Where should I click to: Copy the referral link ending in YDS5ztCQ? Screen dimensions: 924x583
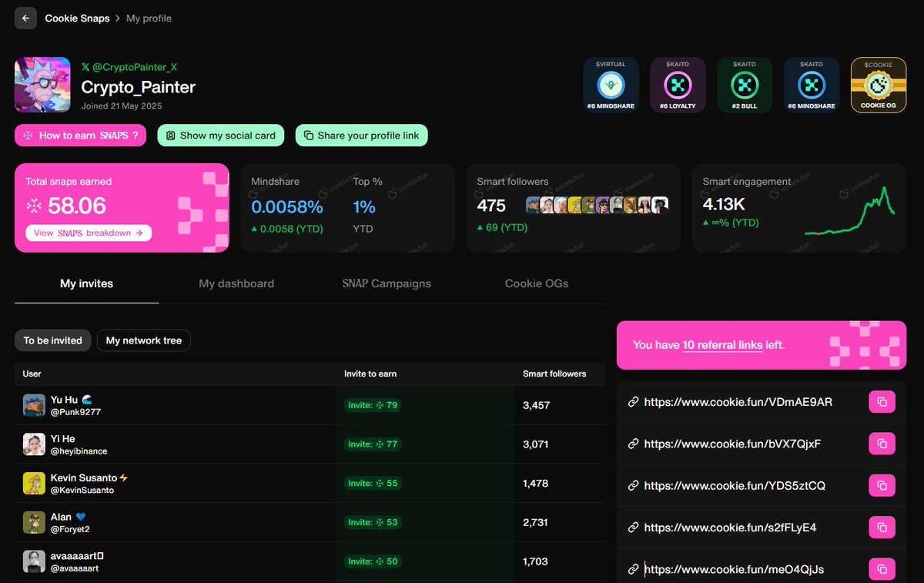[882, 485]
